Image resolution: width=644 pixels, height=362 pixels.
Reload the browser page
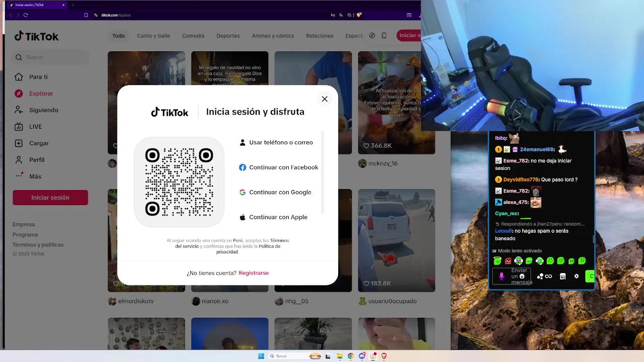tap(26, 15)
